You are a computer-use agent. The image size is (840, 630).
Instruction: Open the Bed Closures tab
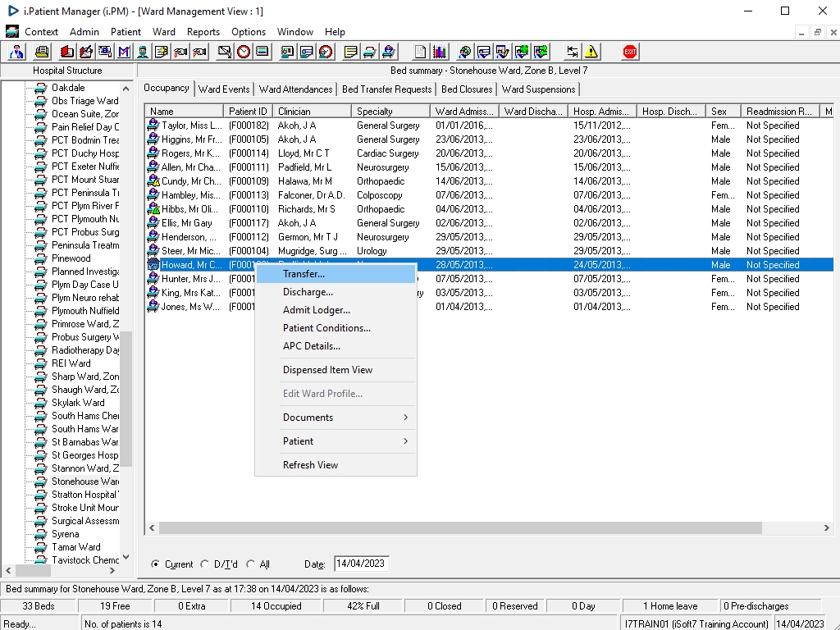tap(467, 89)
